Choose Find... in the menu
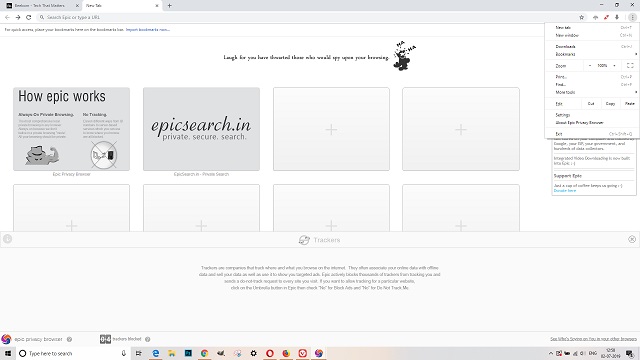Image resolution: width=640 pixels, height=360 pixels. 592,84
